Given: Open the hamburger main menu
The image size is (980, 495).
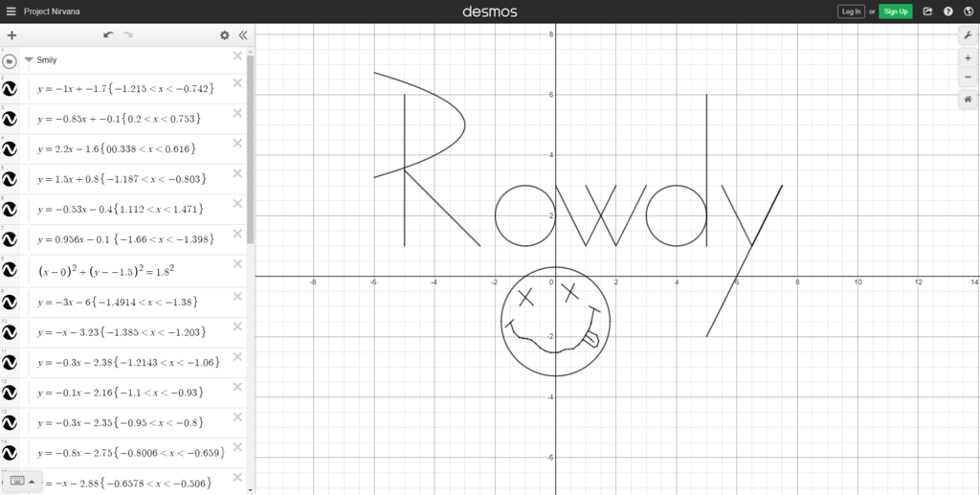Looking at the screenshot, I should tap(11, 11).
